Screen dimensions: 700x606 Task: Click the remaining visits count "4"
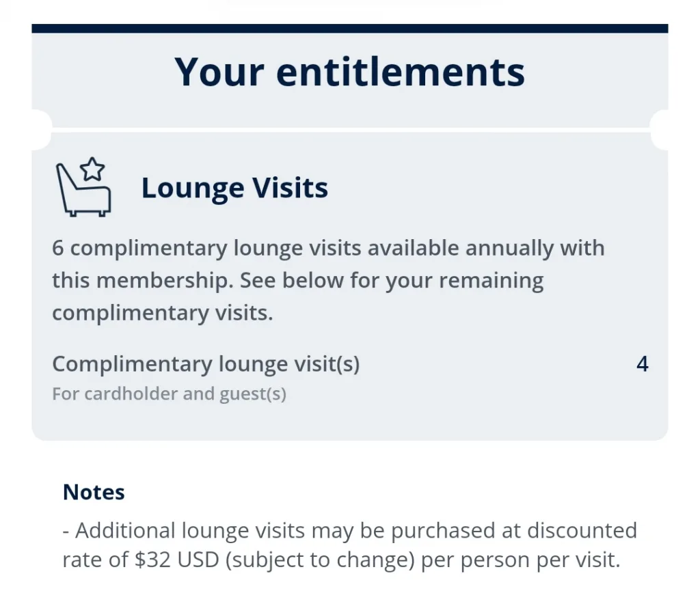[x=642, y=364]
